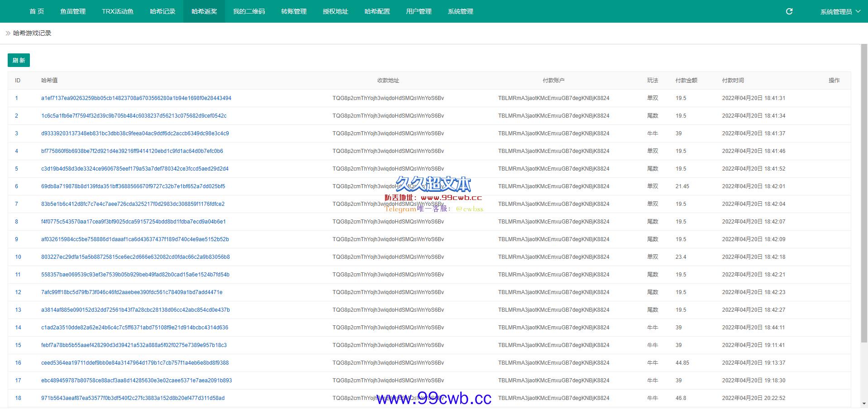Open hash link starting 971b5643aeaf
868x409 pixels.
(x=133, y=398)
